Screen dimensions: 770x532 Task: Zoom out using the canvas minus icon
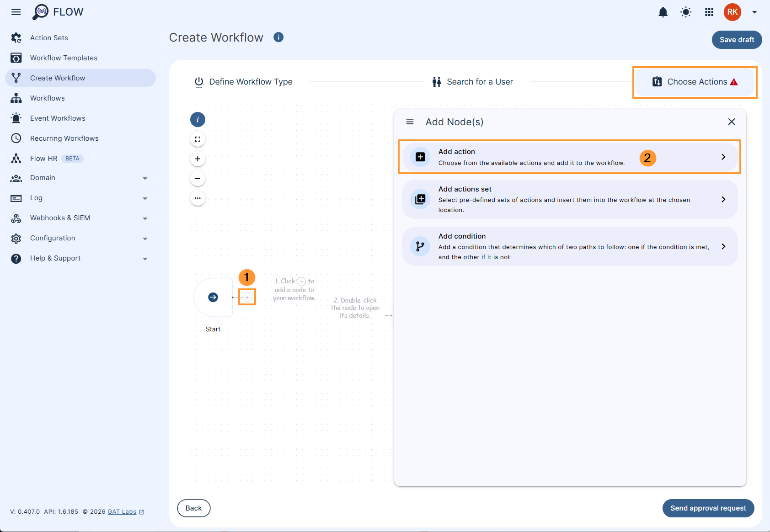(x=198, y=178)
